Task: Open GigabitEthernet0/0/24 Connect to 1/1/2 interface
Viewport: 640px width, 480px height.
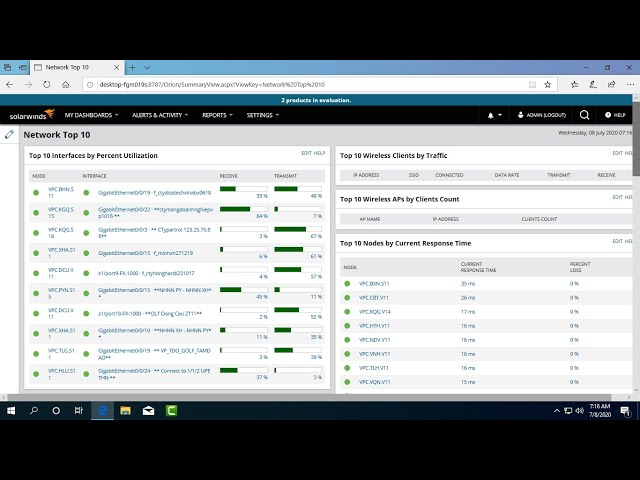Action: tap(154, 374)
